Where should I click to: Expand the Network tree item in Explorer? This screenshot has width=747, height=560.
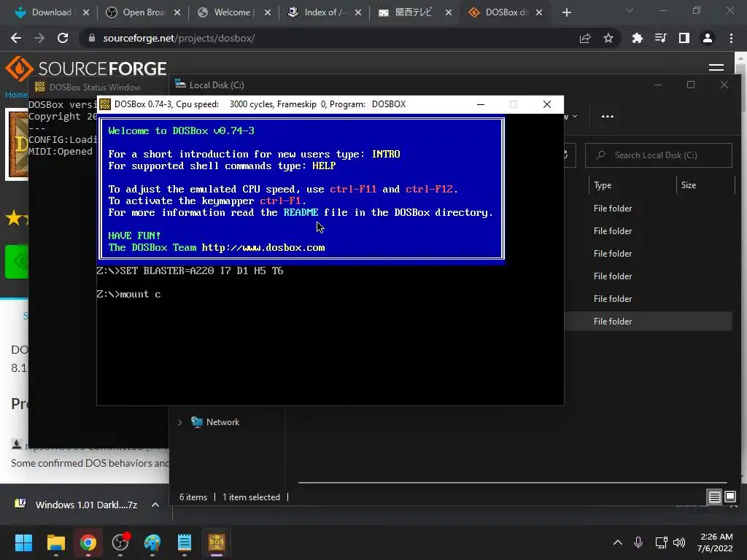point(179,422)
